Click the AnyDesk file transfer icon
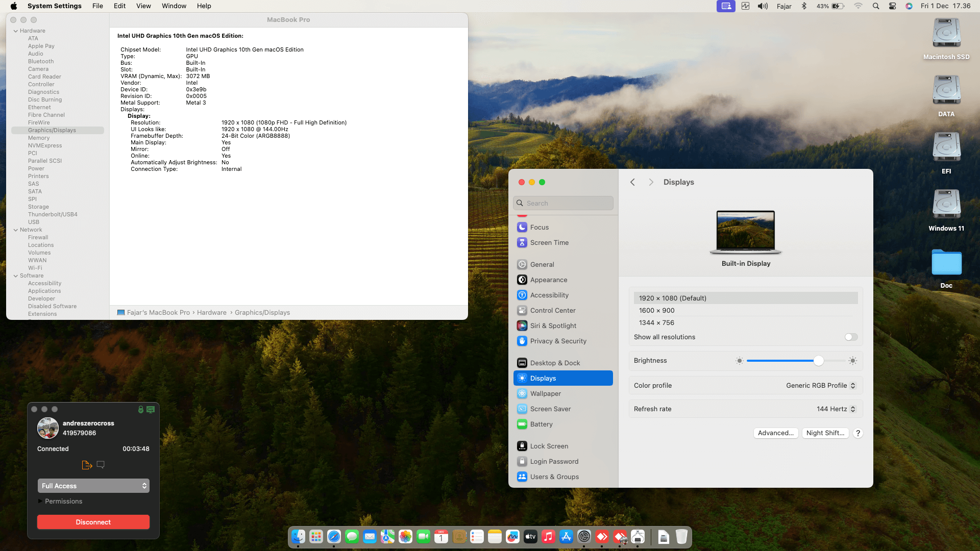Viewport: 980px width, 551px height. click(87, 465)
